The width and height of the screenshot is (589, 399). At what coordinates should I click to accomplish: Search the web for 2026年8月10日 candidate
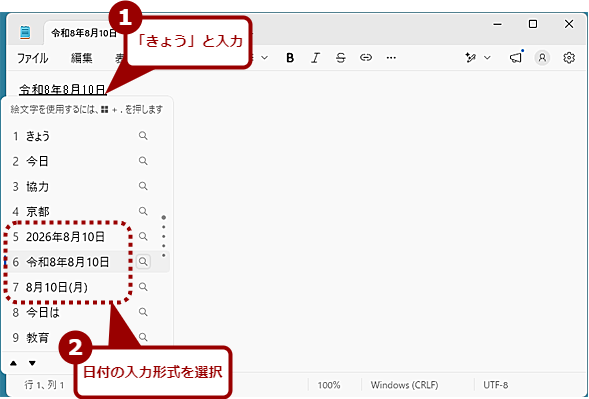coord(143,236)
